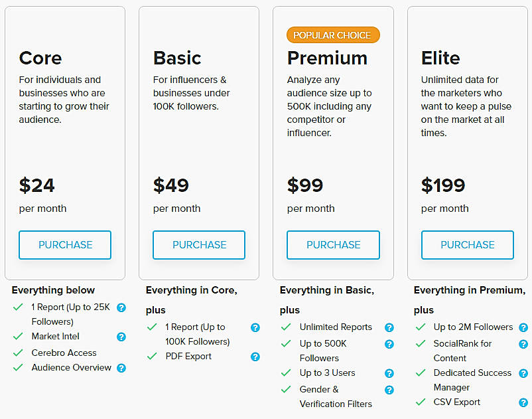532x419 pixels.
Task: Buy the Elite $199 plan
Action: point(468,245)
